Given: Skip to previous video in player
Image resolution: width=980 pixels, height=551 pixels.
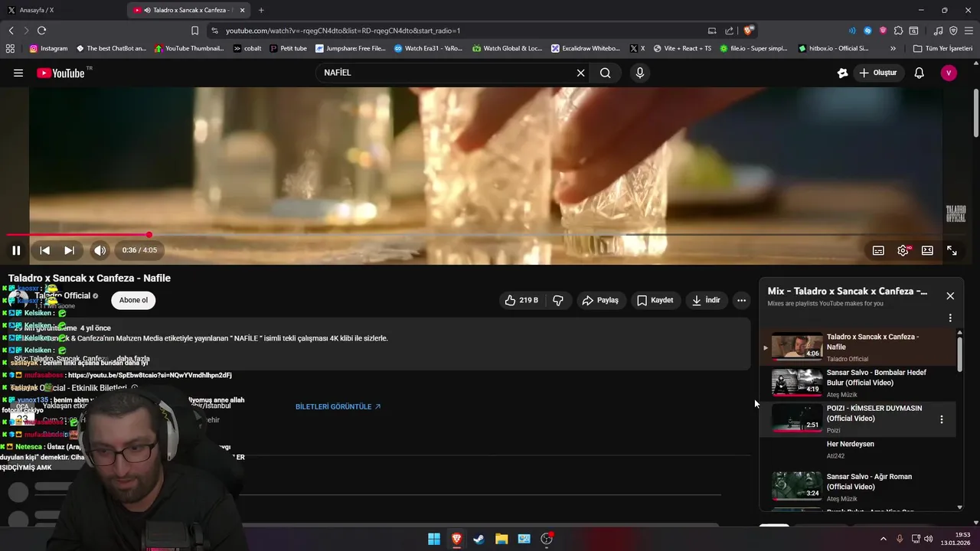Looking at the screenshot, I should pyautogui.click(x=44, y=250).
